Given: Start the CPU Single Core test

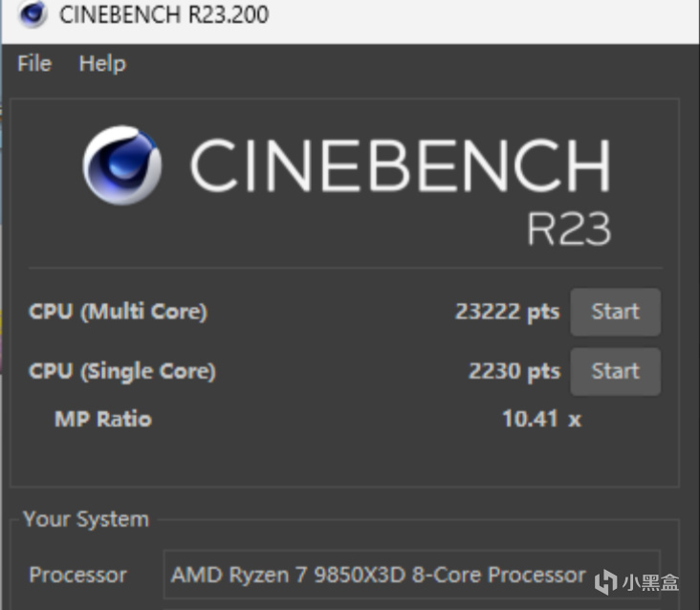Looking at the screenshot, I should [615, 371].
